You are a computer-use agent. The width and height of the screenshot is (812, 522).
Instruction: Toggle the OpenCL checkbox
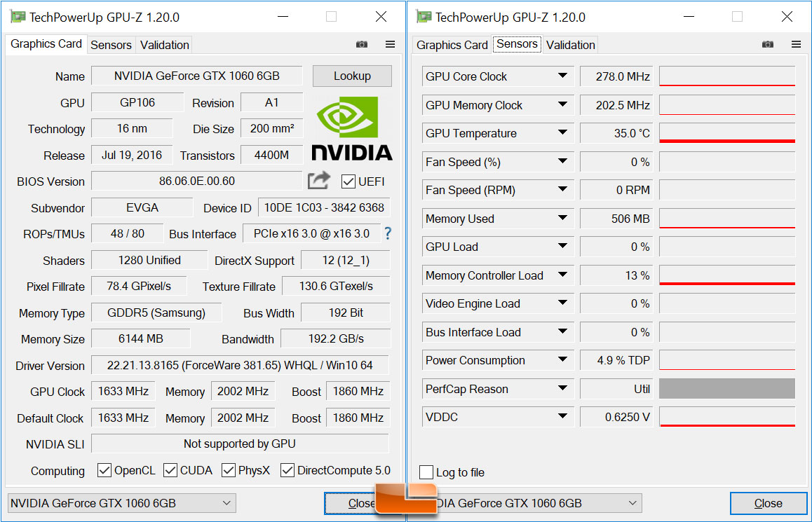pyautogui.click(x=104, y=470)
